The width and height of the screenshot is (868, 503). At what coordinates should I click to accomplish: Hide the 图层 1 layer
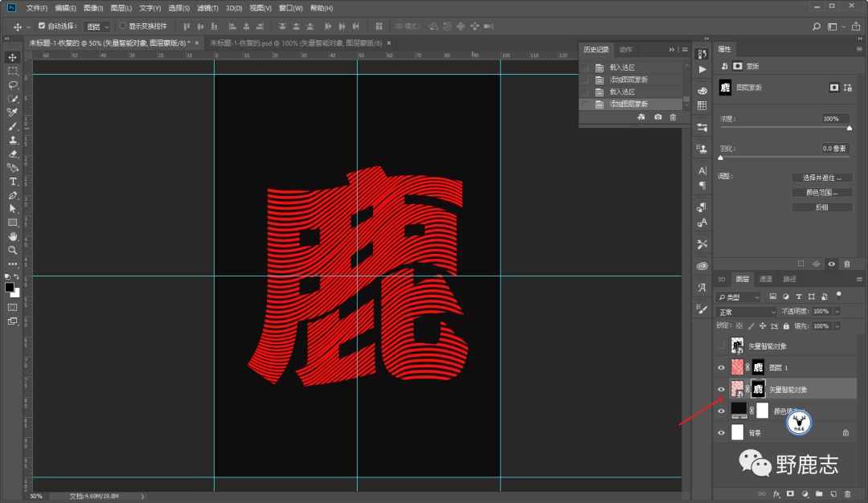721,367
